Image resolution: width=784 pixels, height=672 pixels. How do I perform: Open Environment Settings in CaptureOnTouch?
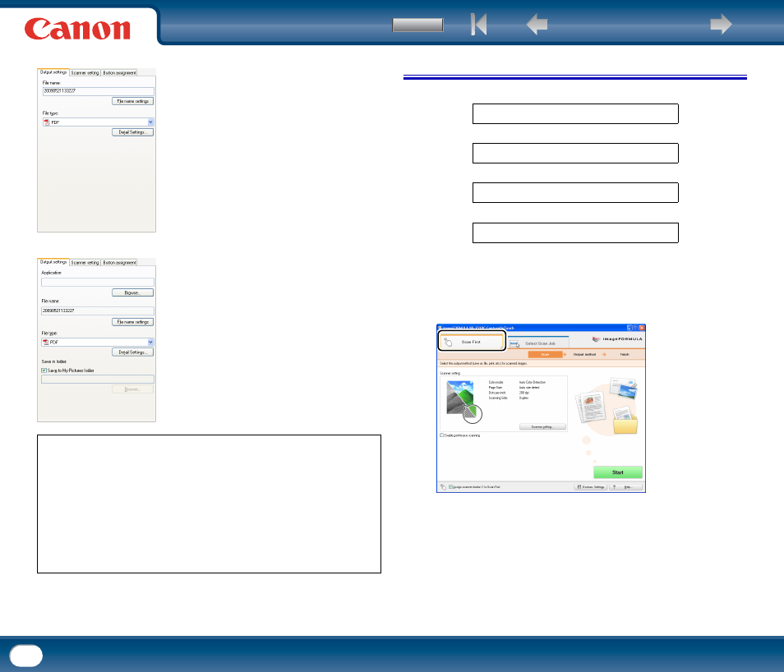[591, 486]
